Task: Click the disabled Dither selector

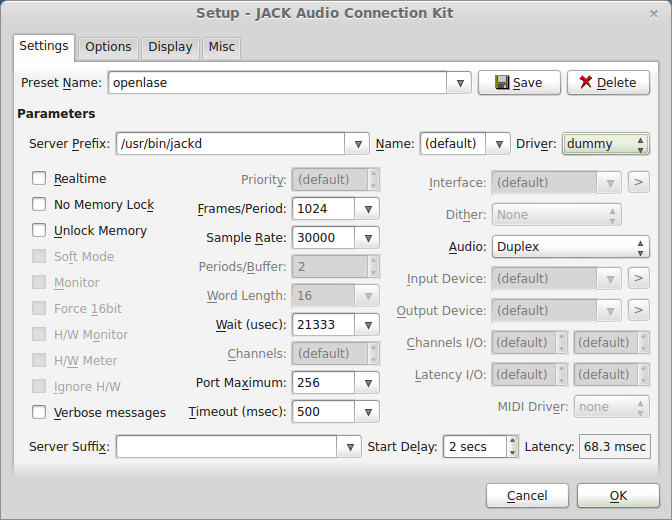Action: (x=556, y=214)
